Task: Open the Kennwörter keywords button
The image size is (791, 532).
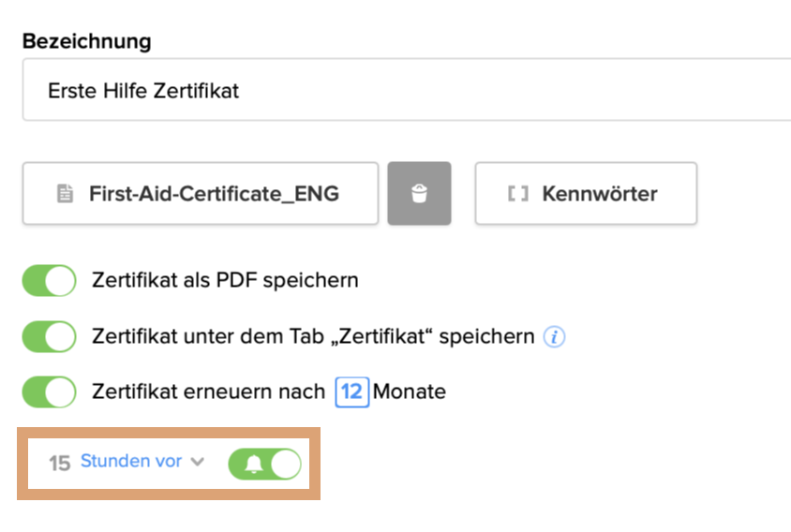Action: point(599,194)
